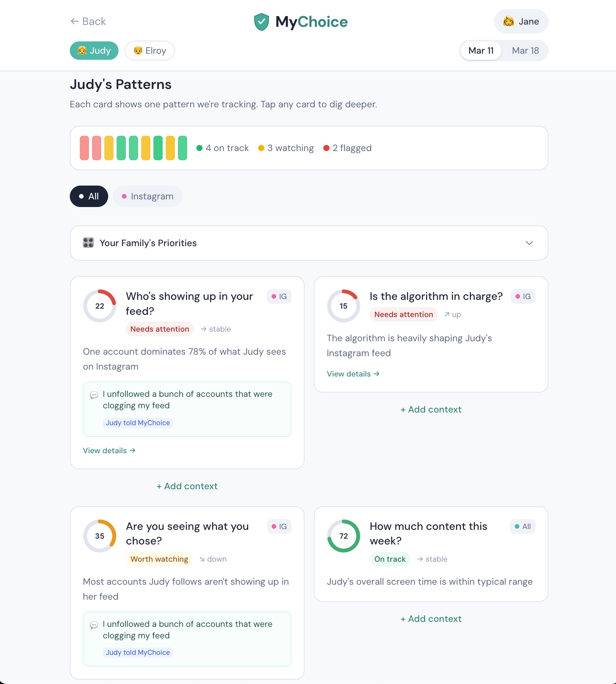The width and height of the screenshot is (616, 684).
Task: Click the Family's Priorities controls icon
Action: click(x=88, y=243)
